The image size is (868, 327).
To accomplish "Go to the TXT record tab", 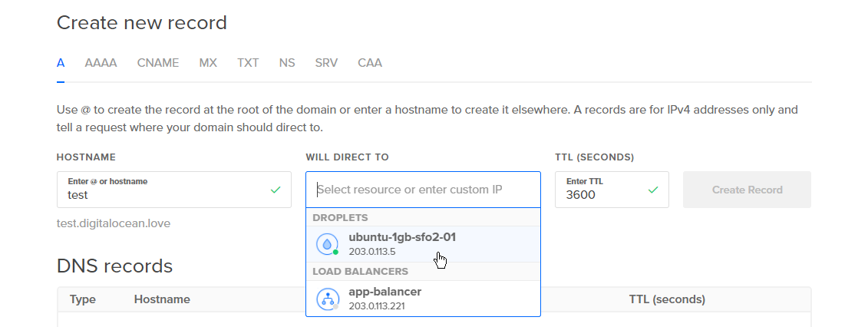I will click(248, 63).
